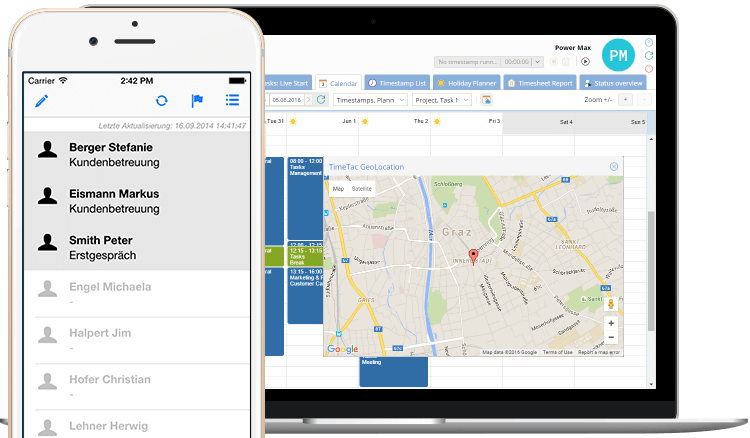The height and width of the screenshot is (438, 750).
Task: Close the TimeTac GeoLocation popup
Action: [x=614, y=166]
